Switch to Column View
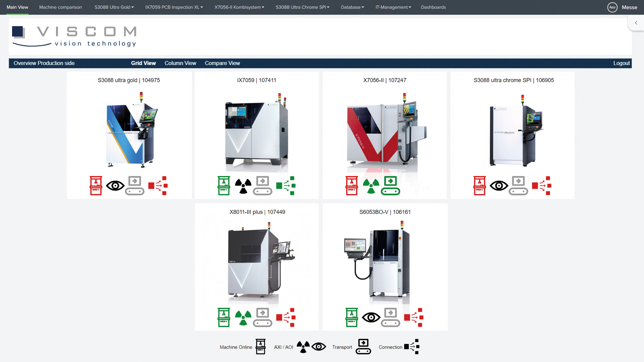Screen dimensions: 644x362 point(180,63)
